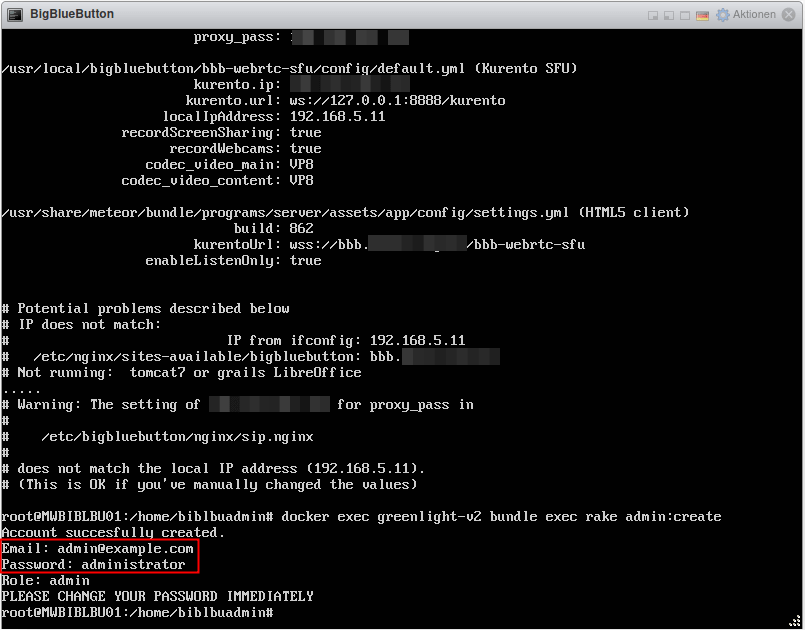
Task: Click the window icon with bottom-left filled square
Action: point(669,15)
